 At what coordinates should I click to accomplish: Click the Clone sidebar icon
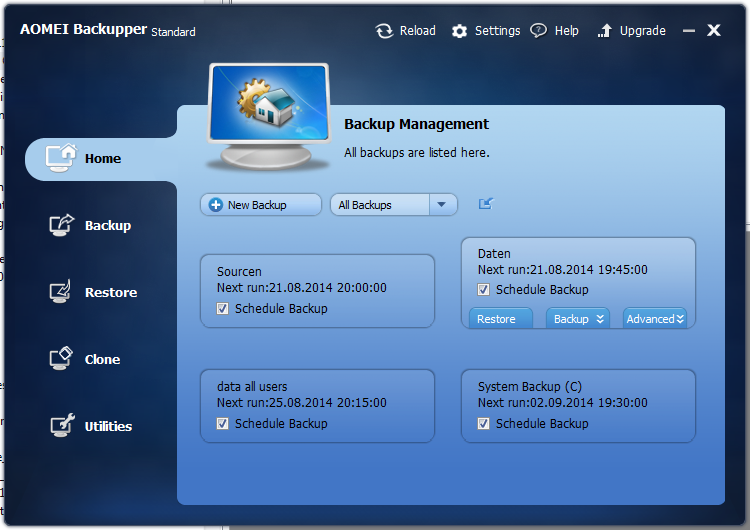click(61, 358)
